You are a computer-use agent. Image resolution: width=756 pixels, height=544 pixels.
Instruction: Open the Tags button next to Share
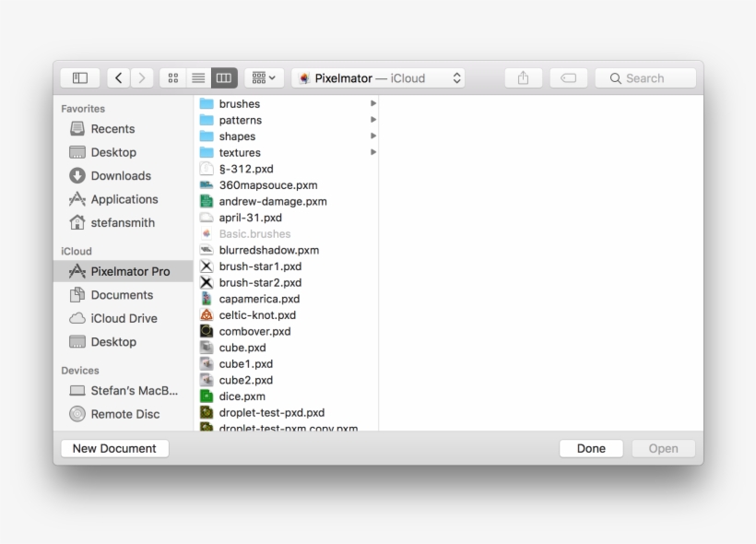(569, 77)
